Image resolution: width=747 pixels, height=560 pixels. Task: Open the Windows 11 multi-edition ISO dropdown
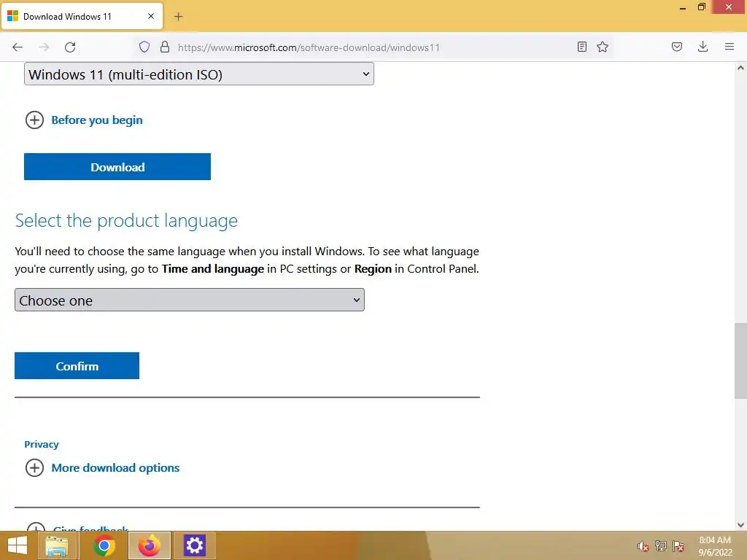[x=199, y=74]
